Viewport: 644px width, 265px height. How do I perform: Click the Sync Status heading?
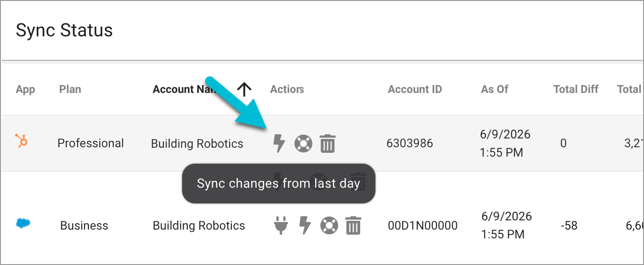(64, 30)
